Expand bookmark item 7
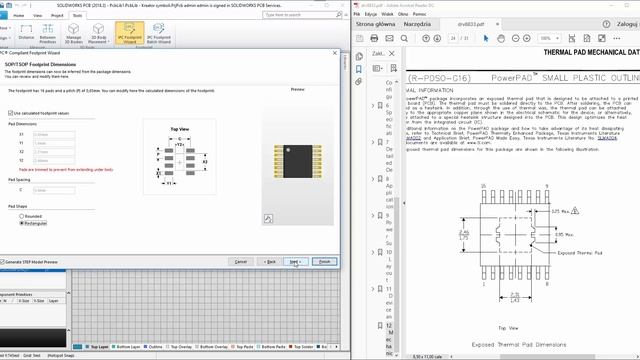This screenshot has width=640, height=360. pyautogui.click(x=373, y=142)
